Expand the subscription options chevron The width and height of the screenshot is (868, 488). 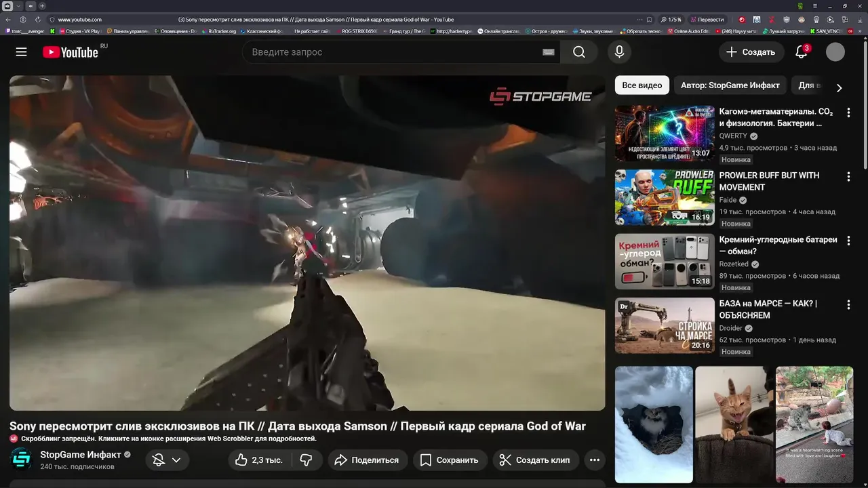[176, 460]
